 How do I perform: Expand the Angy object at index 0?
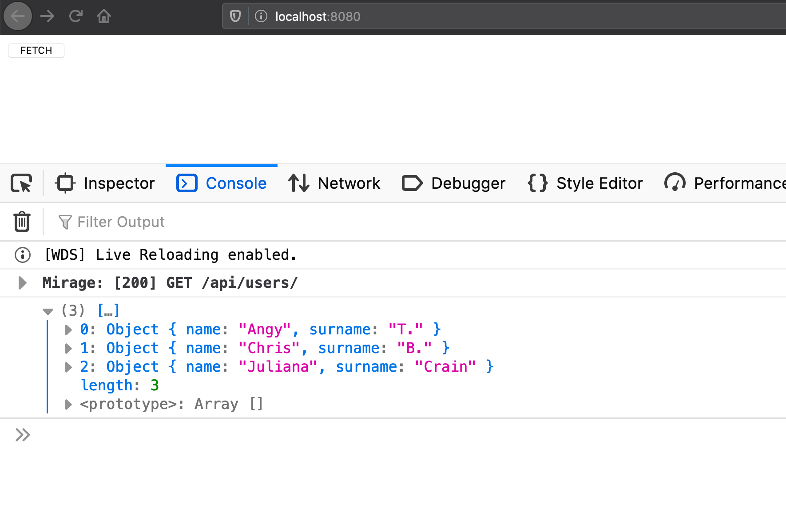pyautogui.click(x=68, y=330)
